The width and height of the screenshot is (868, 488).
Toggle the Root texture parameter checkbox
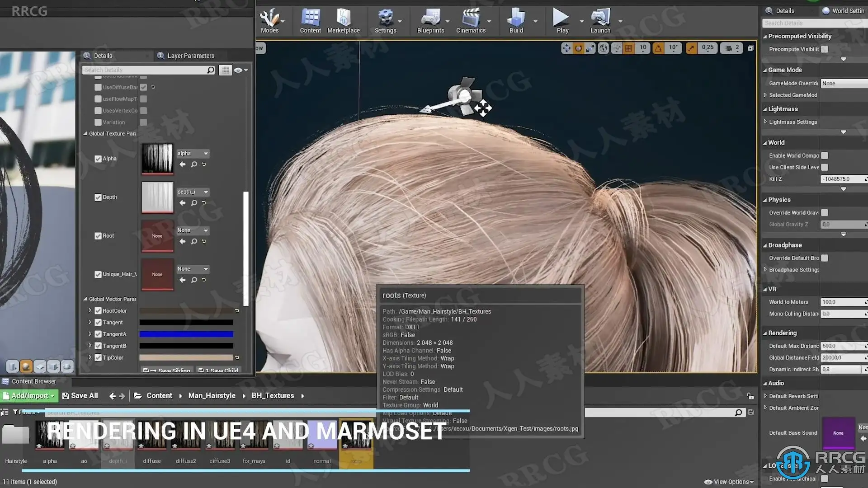[98, 236]
